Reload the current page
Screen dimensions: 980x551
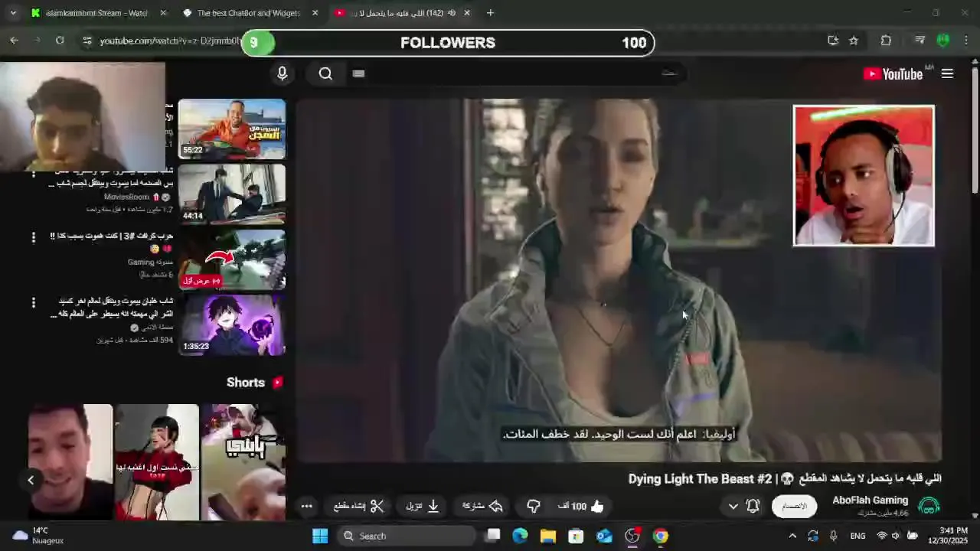click(60, 41)
